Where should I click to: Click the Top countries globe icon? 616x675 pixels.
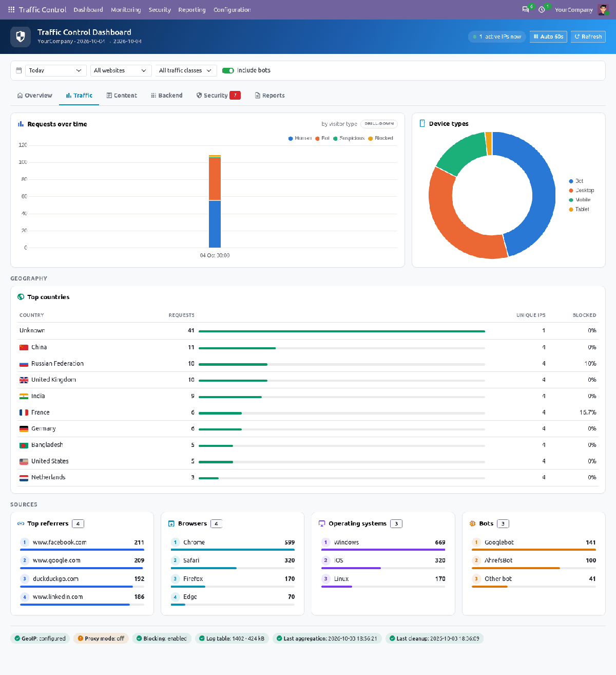tap(21, 297)
